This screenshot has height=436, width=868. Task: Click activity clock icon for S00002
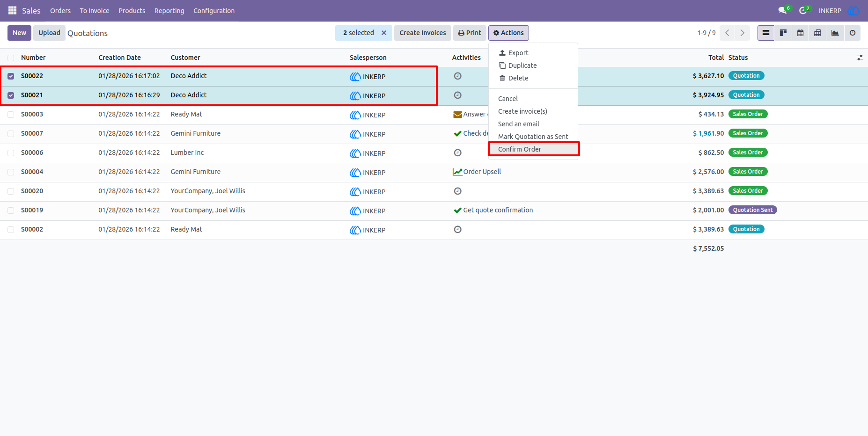[458, 229]
